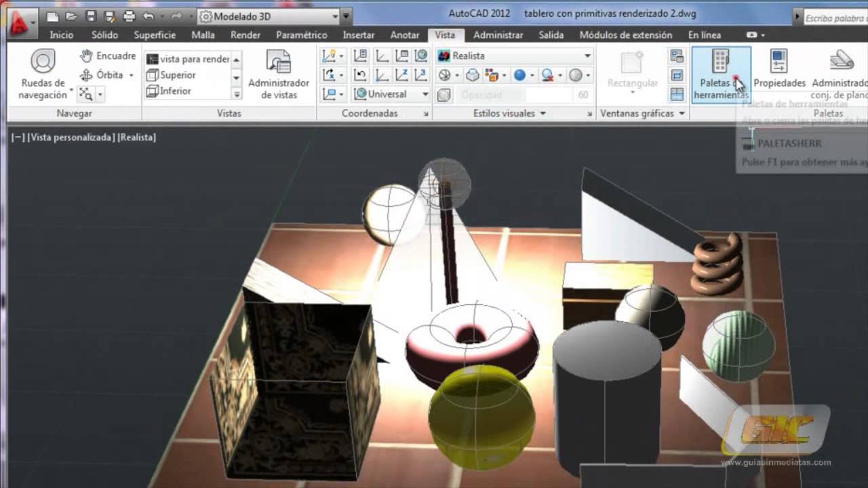Adjust the Opacidad slider
This screenshot has width=868, height=488.
coord(515,96)
